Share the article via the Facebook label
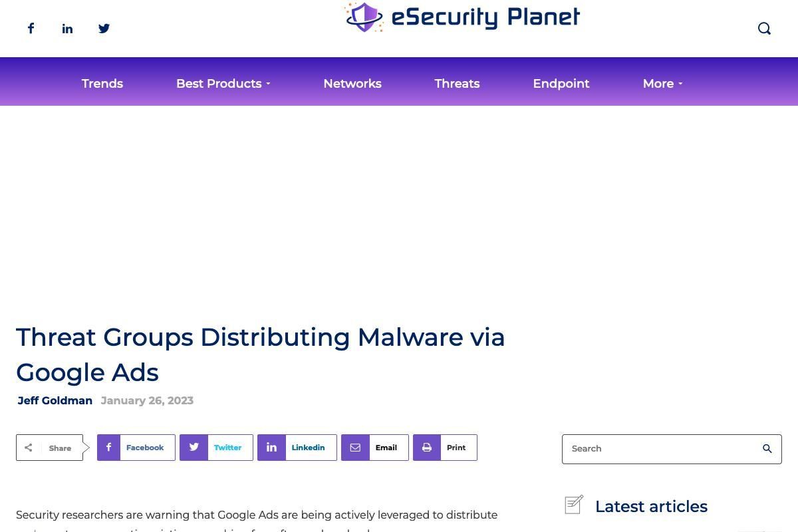 (x=145, y=448)
